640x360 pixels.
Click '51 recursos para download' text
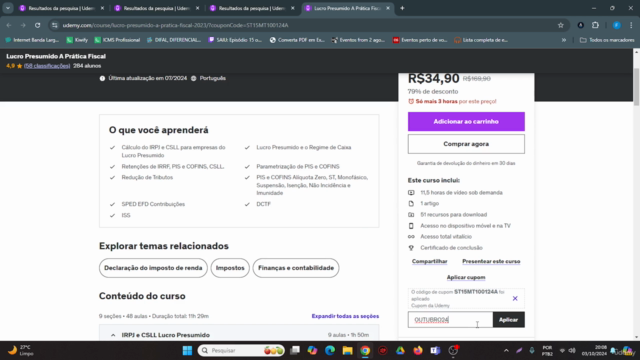point(453,215)
